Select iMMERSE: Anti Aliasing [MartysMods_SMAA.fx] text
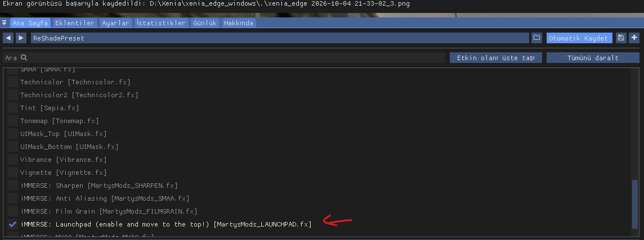This screenshot has height=240, width=644. click(105, 198)
